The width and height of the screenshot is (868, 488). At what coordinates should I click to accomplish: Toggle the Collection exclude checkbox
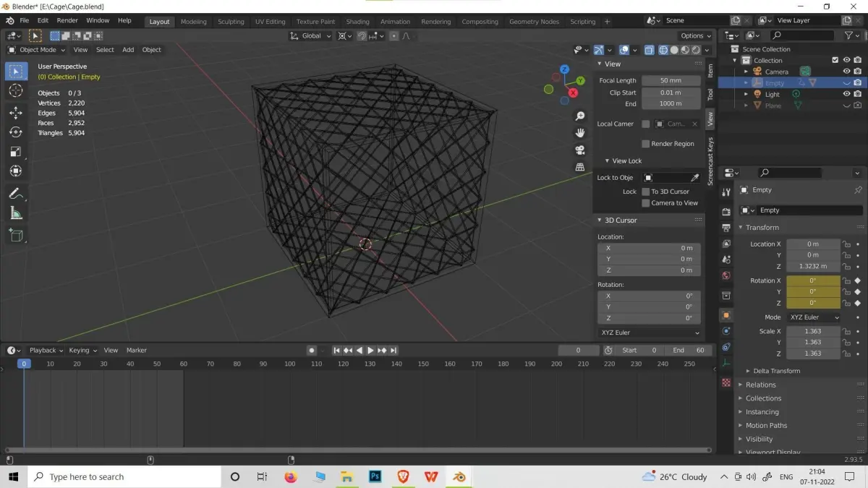point(835,60)
